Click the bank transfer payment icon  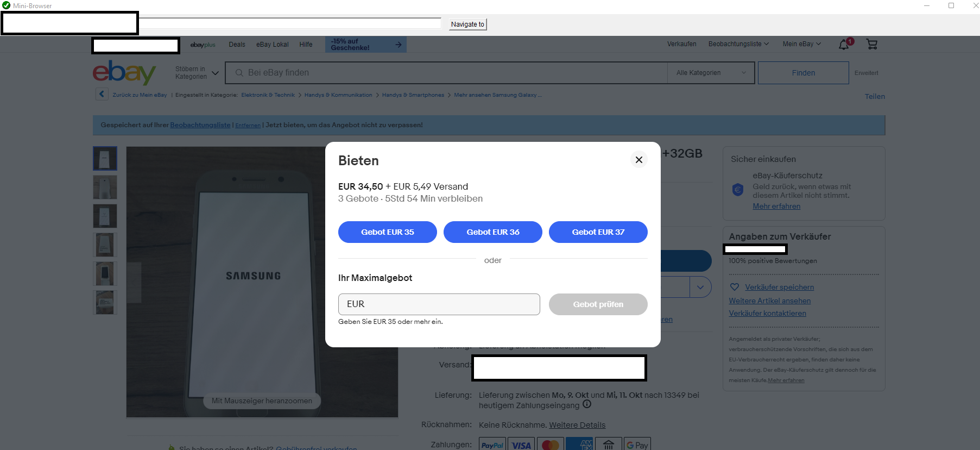608,444
